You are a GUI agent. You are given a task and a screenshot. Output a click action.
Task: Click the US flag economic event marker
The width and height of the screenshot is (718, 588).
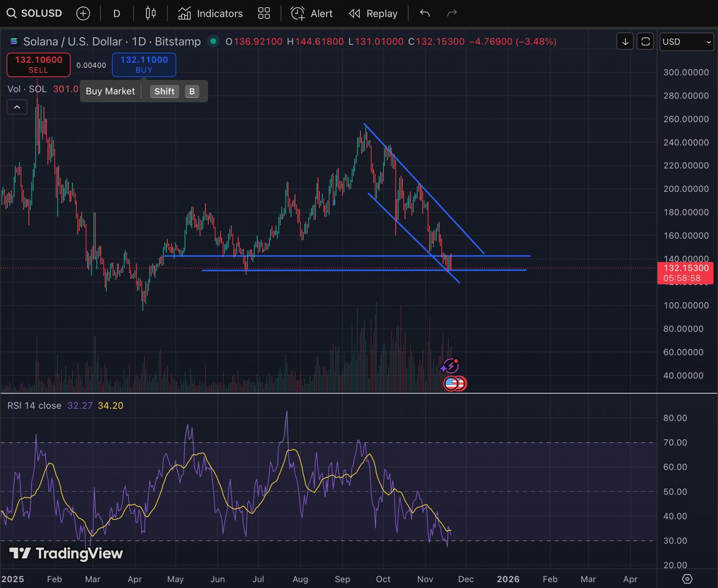point(451,384)
